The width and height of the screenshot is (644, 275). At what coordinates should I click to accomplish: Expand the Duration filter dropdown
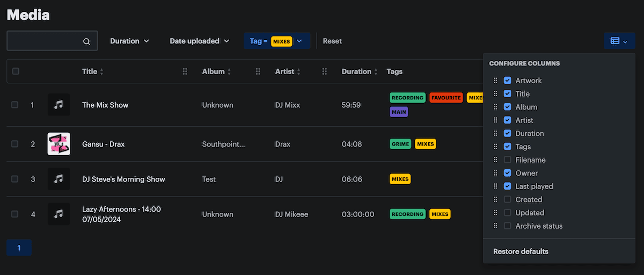tap(129, 41)
